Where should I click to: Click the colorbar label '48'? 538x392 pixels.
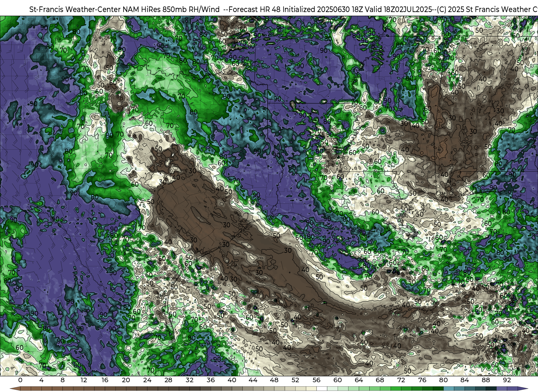[x=274, y=380]
